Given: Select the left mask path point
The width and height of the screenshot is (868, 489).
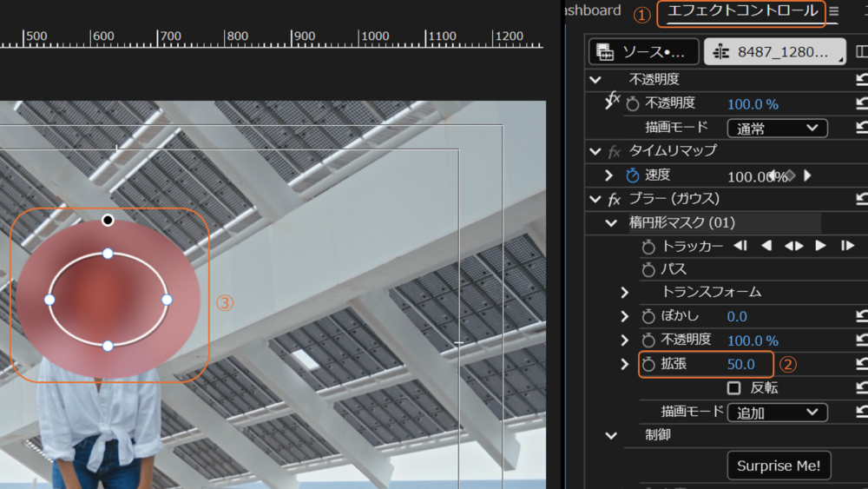Looking at the screenshot, I should pyautogui.click(x=49, y=300).
